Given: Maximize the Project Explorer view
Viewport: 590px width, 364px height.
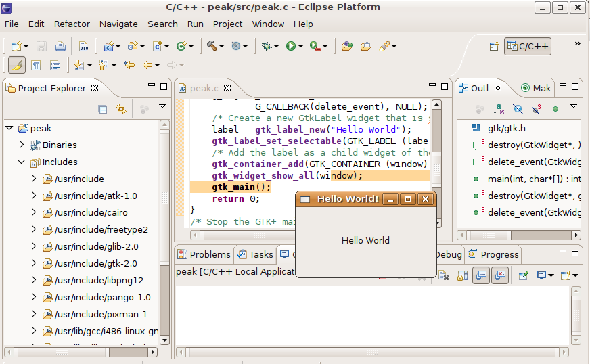Looking at the screenshot, I should (164, 87).
